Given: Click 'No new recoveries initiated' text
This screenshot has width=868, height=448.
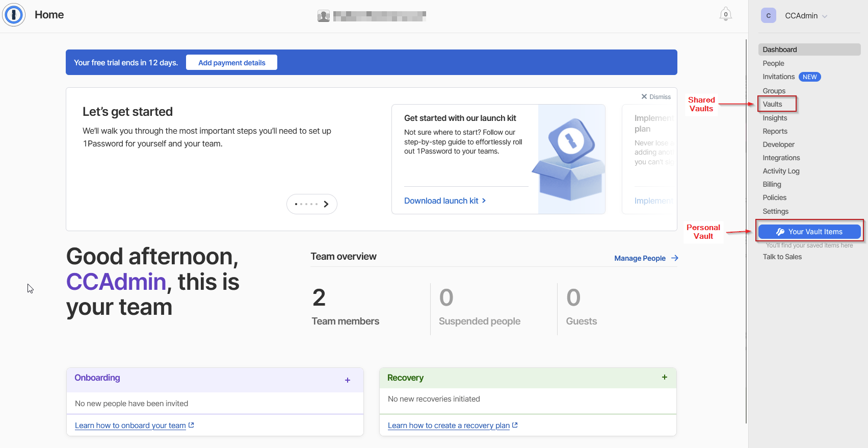Looking at the screenshot, I should pos(434,399).
